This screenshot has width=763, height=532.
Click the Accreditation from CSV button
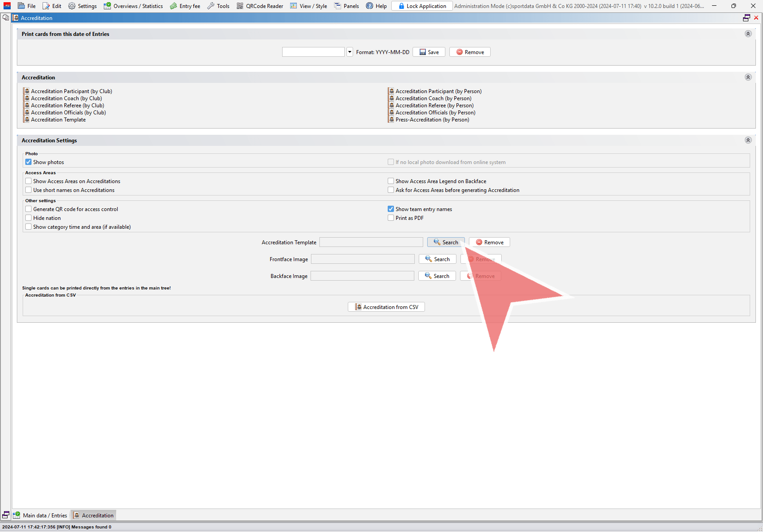(x=386, y=307)
